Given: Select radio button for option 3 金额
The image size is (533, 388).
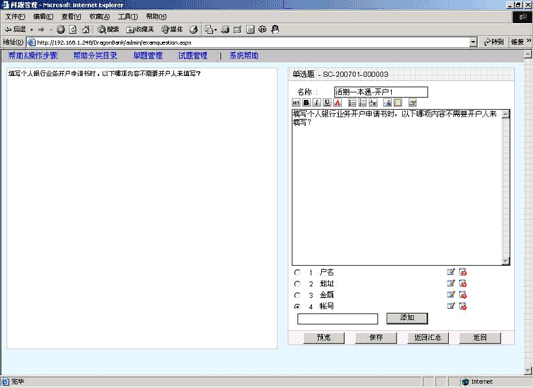Looking at the screenshot, I should tap(297, 295).
